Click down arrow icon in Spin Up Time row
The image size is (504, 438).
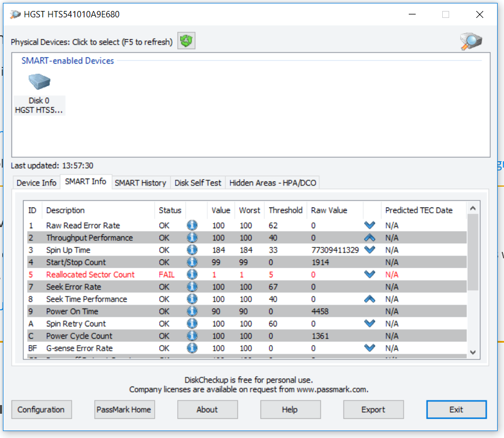point(369,250)
